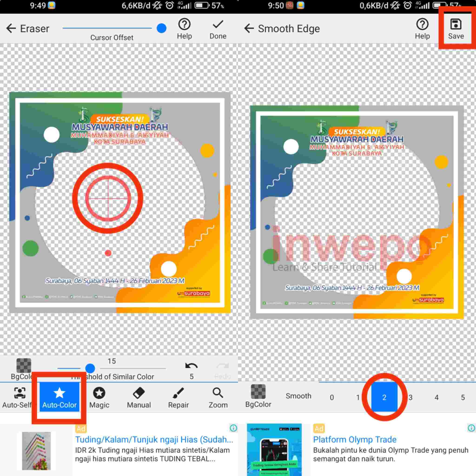Tap the Save disk icon

click(x=456, y=25)
